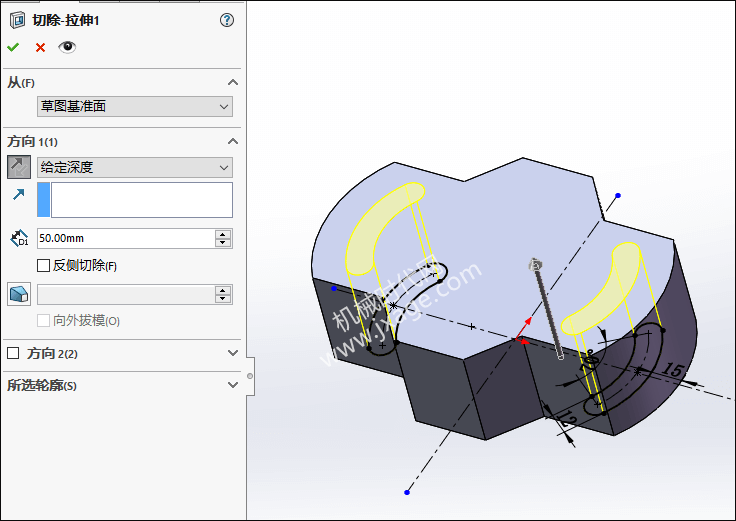Click the D1 depth icon

(x=19, y=238)
